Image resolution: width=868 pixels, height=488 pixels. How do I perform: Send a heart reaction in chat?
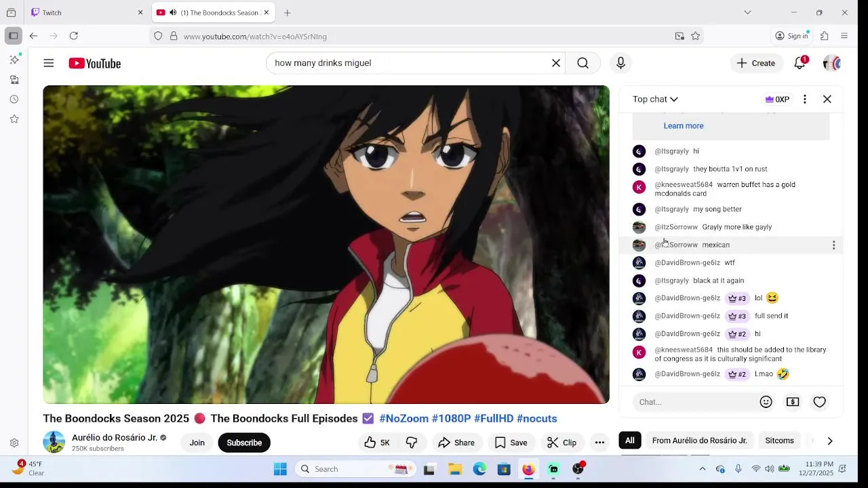pyautogui.click(x=820, y=402)
